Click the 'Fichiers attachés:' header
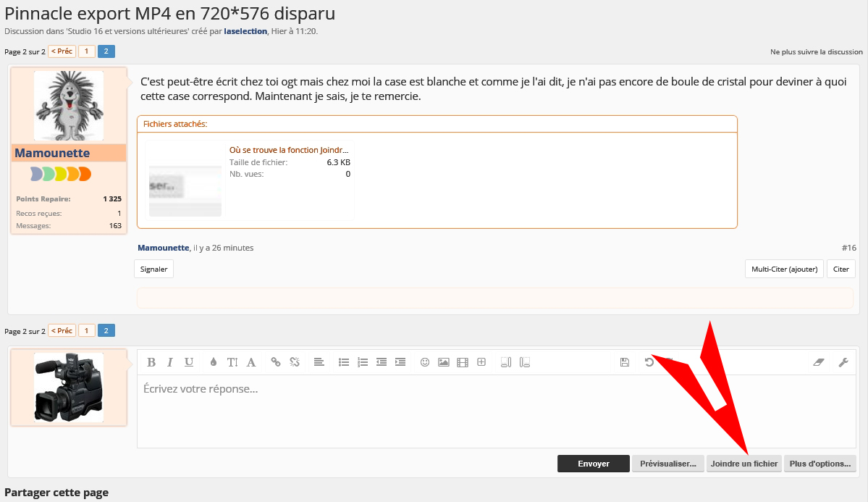The height and width of the screenshot is (502, 868). point(175,124)
